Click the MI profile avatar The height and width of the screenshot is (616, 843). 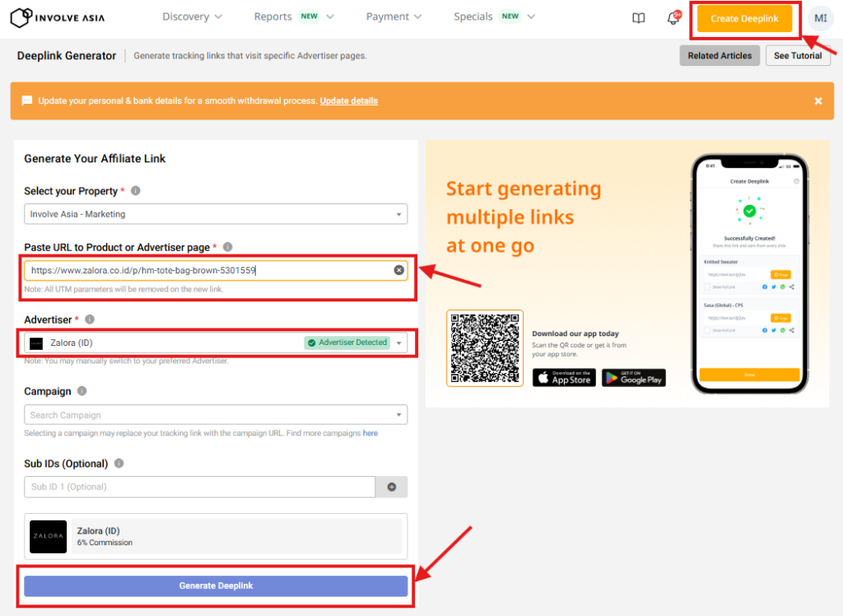pos(820,18)
